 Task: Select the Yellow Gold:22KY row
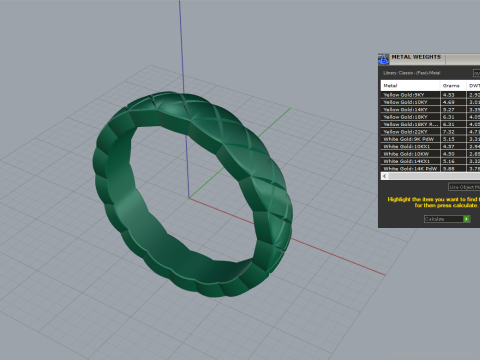tap(430, 132)
